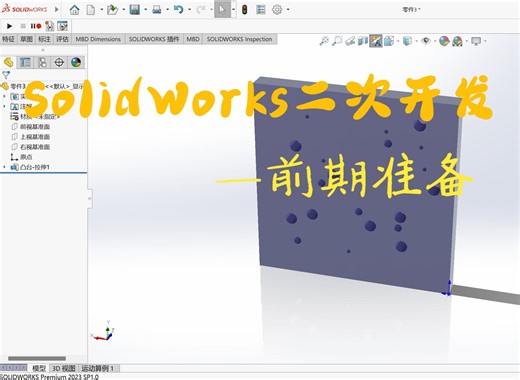Open the 草图 tab
Screen dimensions: 520x380
(x=26, y=39)
